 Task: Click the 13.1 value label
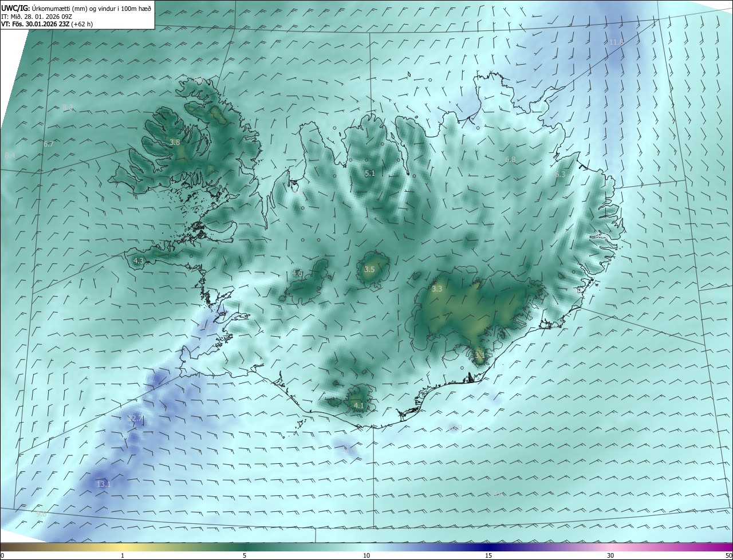tap(103, 484)
